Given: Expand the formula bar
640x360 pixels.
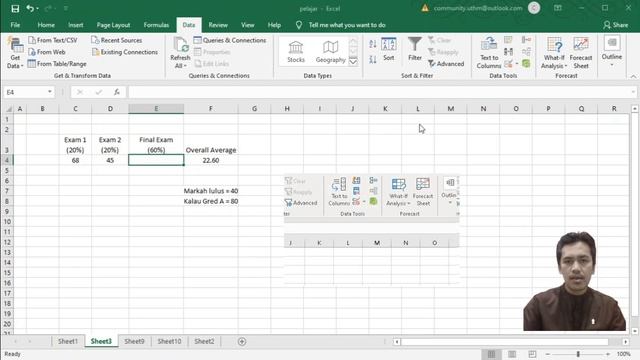Looking at the screenshot, I should click(x=633, y=92).
